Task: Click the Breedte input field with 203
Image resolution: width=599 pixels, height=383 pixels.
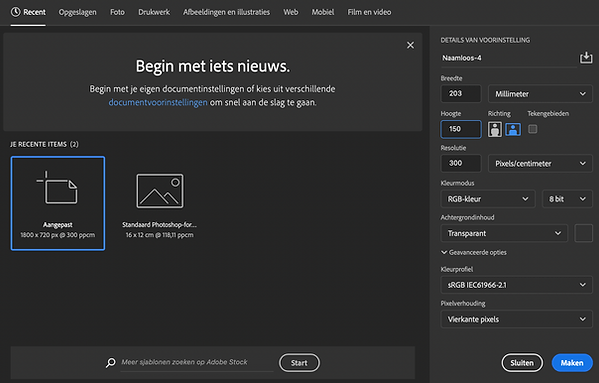Action: 461,94
